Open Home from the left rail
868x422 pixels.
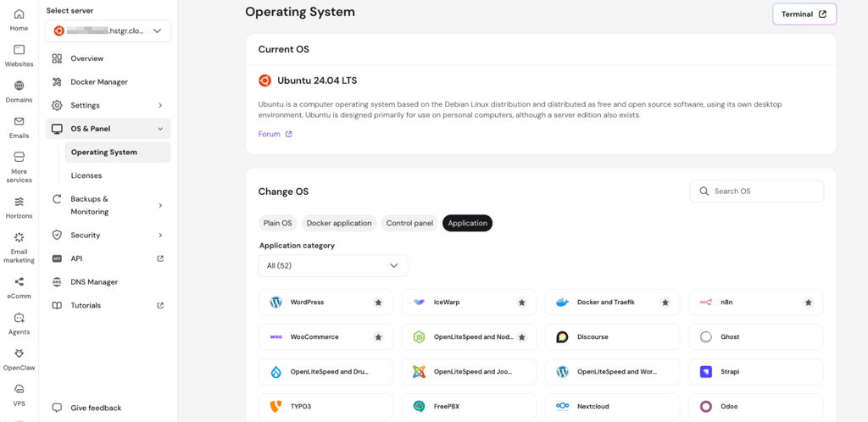tap(19, 19)
